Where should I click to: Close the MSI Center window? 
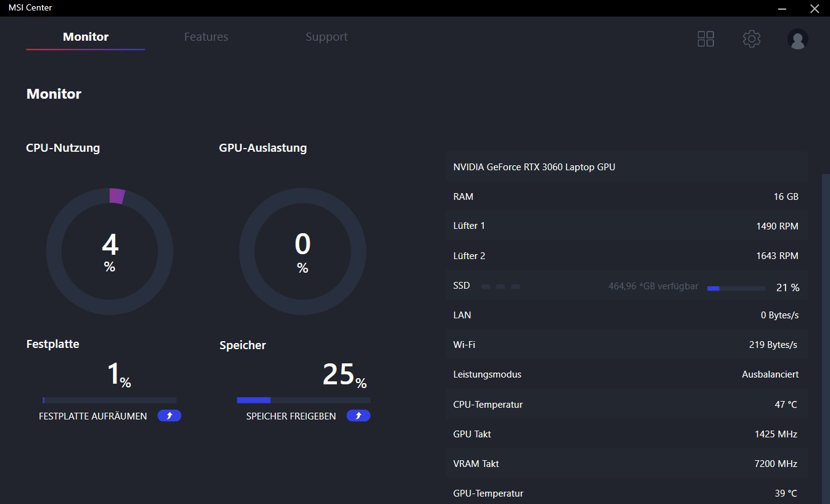coord(814,8)
